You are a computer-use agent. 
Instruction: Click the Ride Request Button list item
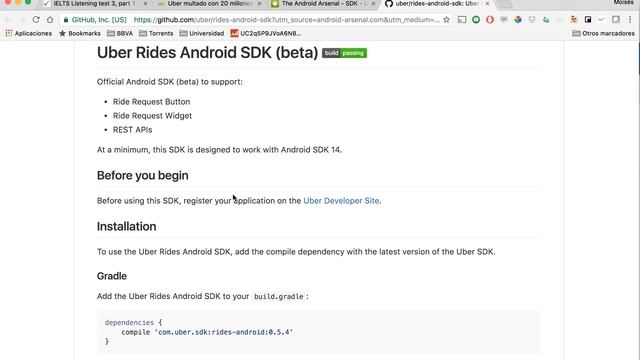click(151, 102)
